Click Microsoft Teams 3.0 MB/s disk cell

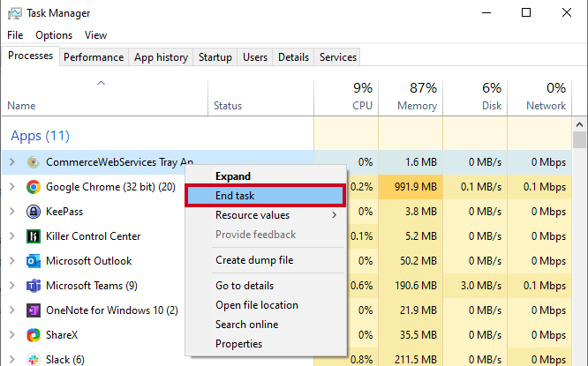pyautogui.click(x=475, y=286)
